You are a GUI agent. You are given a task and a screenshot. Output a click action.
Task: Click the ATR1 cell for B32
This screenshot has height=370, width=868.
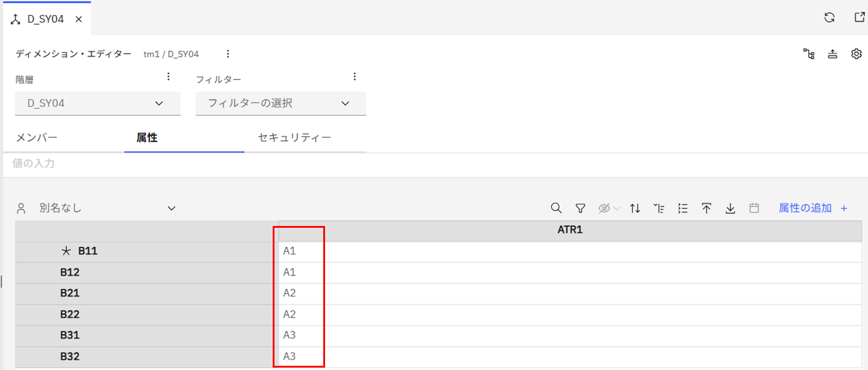(x=570, y=357)
